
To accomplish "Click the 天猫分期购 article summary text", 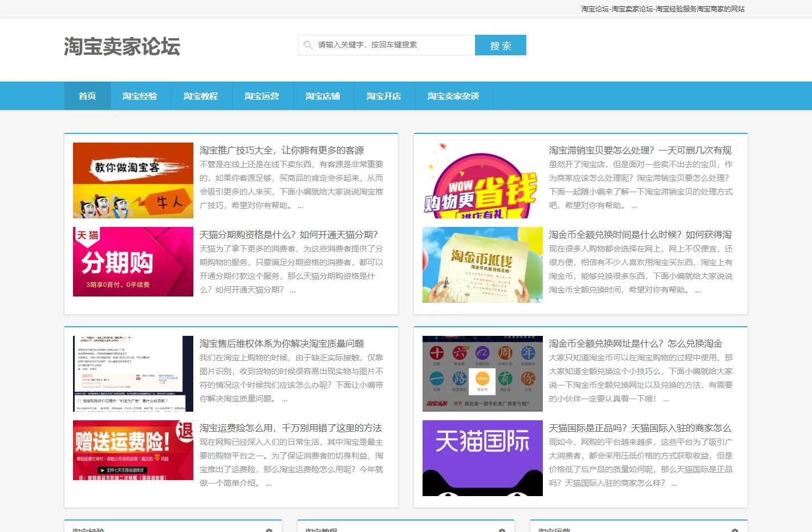I will pos(291,269).
